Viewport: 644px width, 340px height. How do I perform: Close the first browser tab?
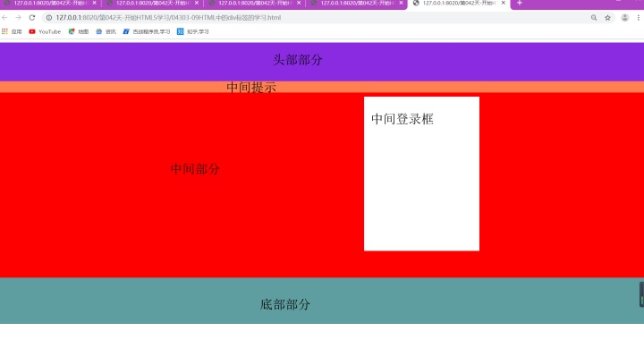pyautogui.click(x=95, y=3)
